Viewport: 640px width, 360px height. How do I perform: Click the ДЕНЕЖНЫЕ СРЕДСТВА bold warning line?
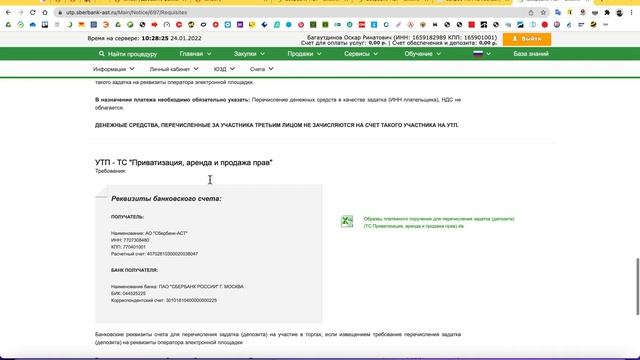click(x=277, y=125)
